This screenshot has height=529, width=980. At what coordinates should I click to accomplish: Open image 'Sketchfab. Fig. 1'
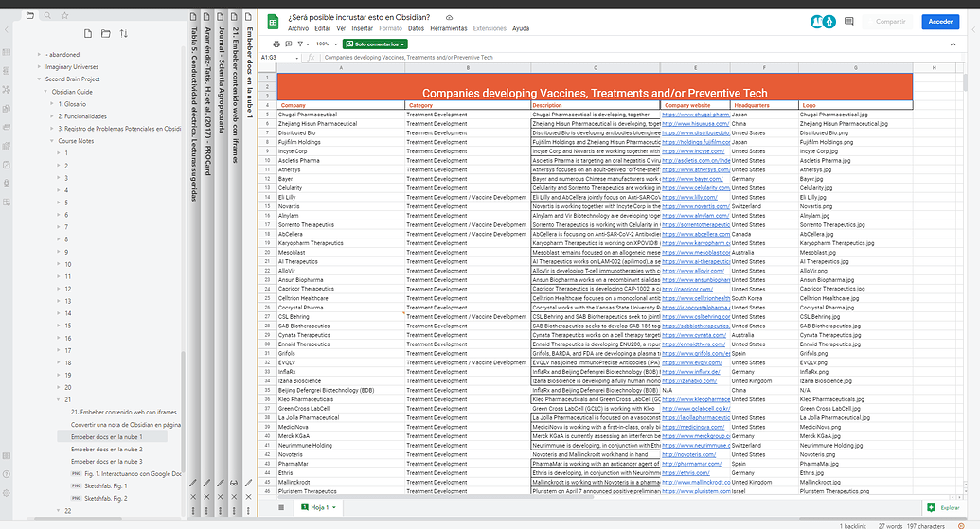coord(106,485)
